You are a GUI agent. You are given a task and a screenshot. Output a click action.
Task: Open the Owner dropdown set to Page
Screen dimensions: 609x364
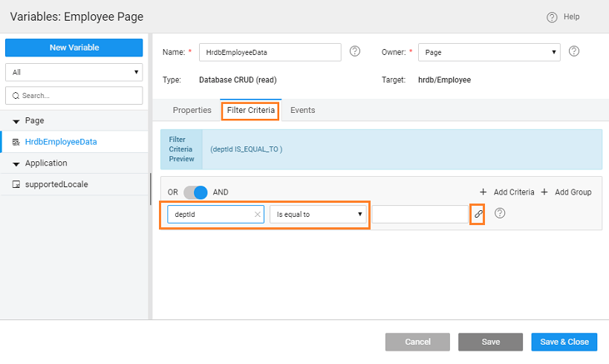pyautogui.click(x=489, y=52)
